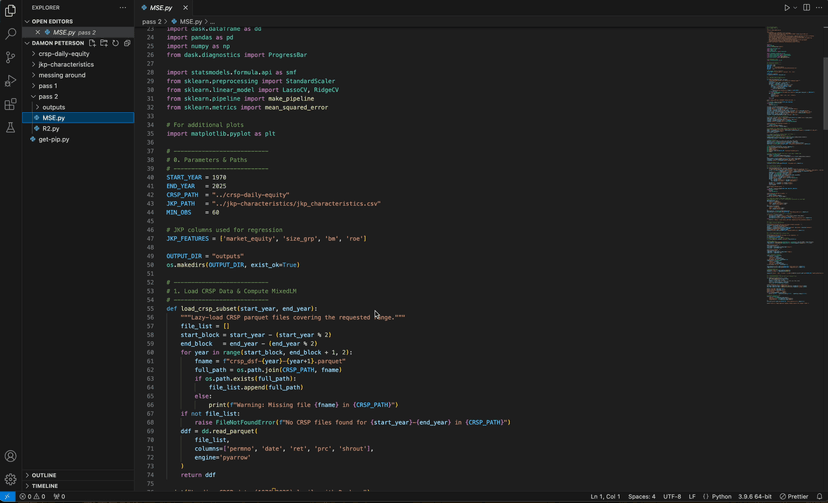Open errors and warnings status bar item
Screen dimensions: 828x503
click(x=32, y=496)
